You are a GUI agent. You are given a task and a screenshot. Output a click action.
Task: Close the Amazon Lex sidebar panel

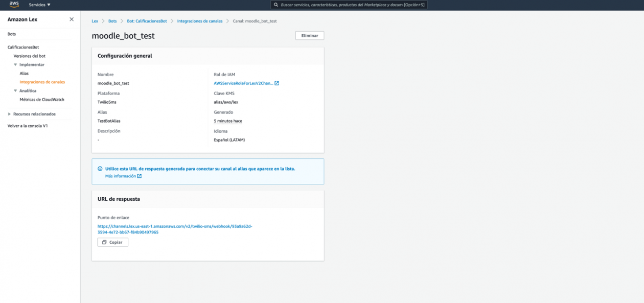pyautogui.click(x=72, y=19)
